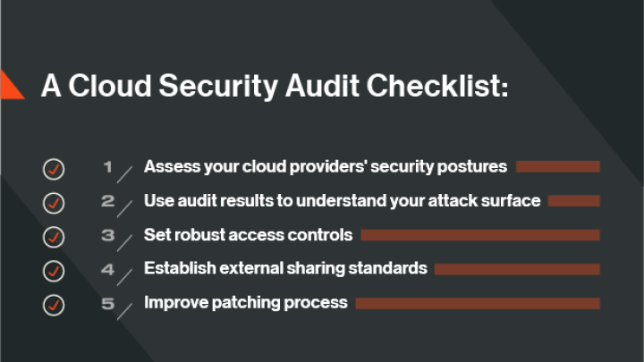Select the number 2 list marker
The height and width of the screenshot is (362, 644).
tap(108, 200)
